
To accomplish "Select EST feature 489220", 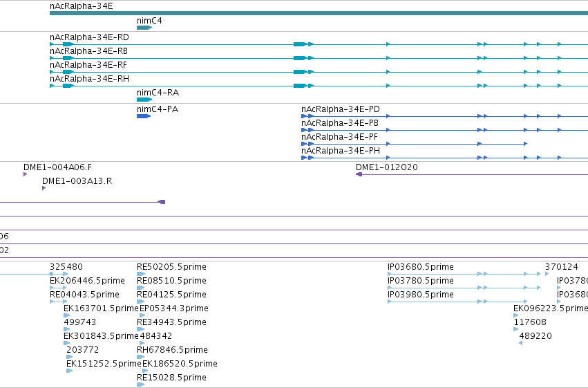I will [535, 336].
